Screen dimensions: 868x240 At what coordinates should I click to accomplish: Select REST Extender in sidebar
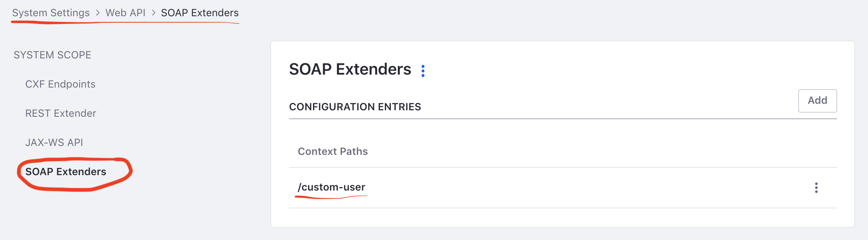(x=61, y=113)
